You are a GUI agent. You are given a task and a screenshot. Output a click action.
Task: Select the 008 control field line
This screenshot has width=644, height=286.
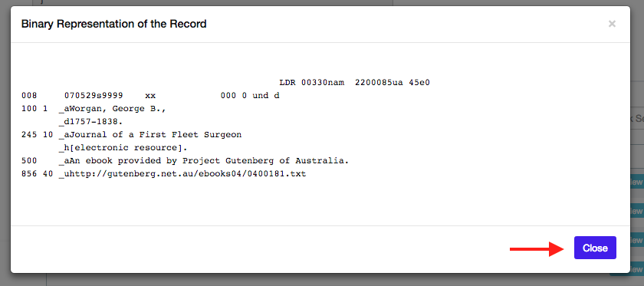(x=150, y=96)
